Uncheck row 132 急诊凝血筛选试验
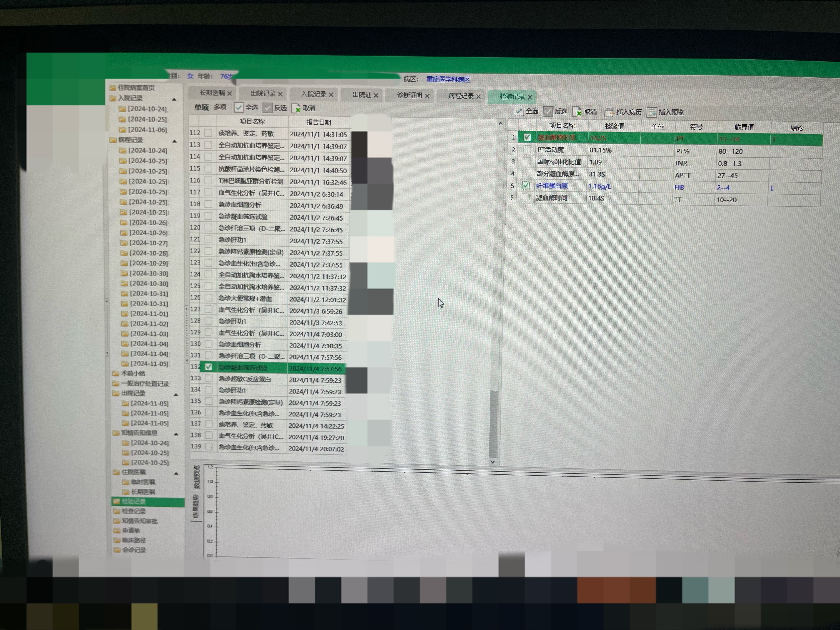Image resolution: width=840 pixels, height=630 pixels. [209, 367]
